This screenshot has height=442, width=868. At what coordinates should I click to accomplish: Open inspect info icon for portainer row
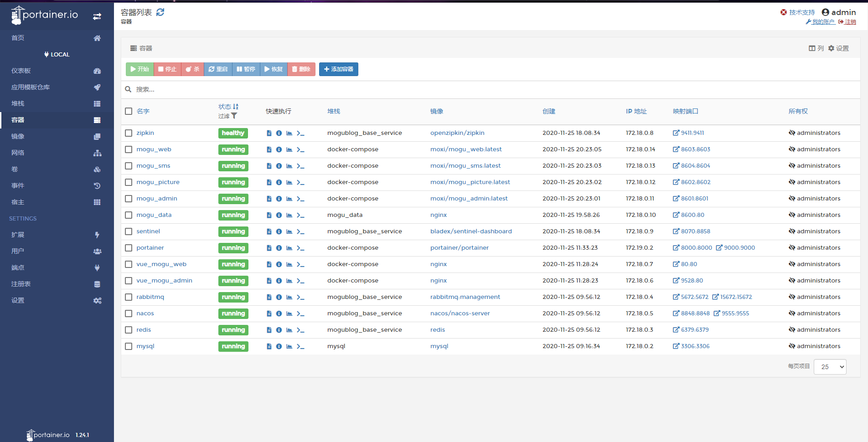(x=279, y=248)
